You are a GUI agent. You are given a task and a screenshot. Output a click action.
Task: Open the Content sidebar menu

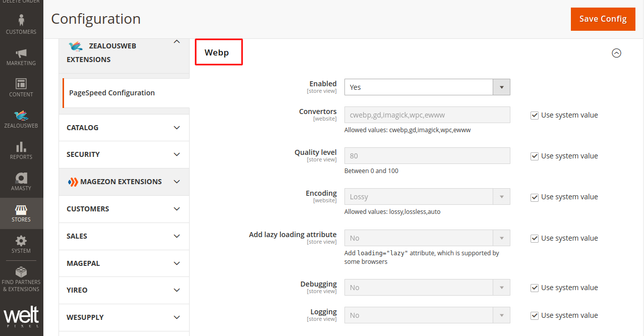pos(21,88)
